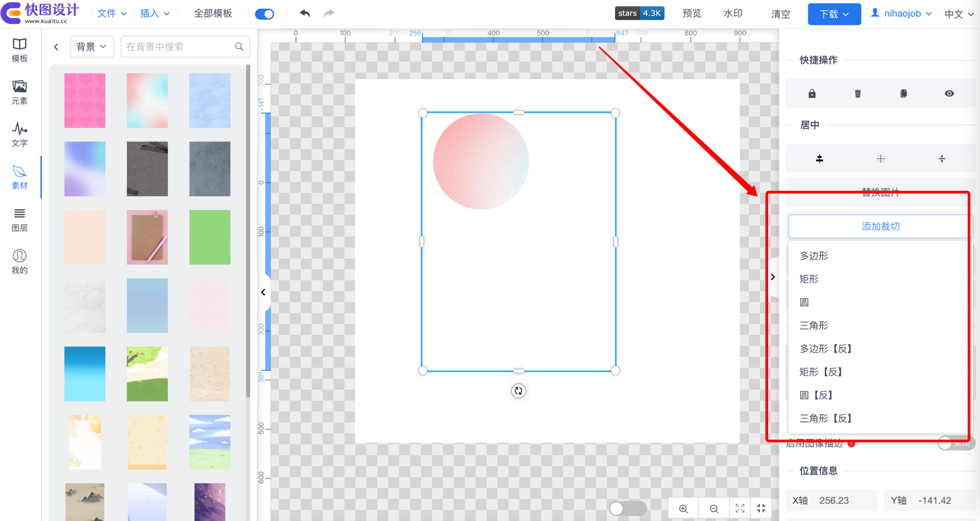Viewport: 980px width, 521px height.
Task: Collapse the right panel with the arrow handle
Action: 773,277
